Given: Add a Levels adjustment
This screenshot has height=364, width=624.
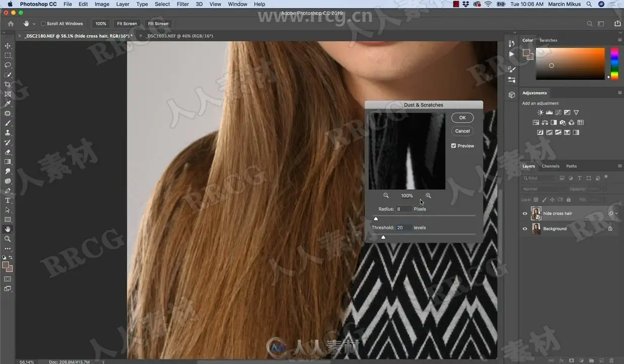Looking at the screenshot, I should [549, 113].
